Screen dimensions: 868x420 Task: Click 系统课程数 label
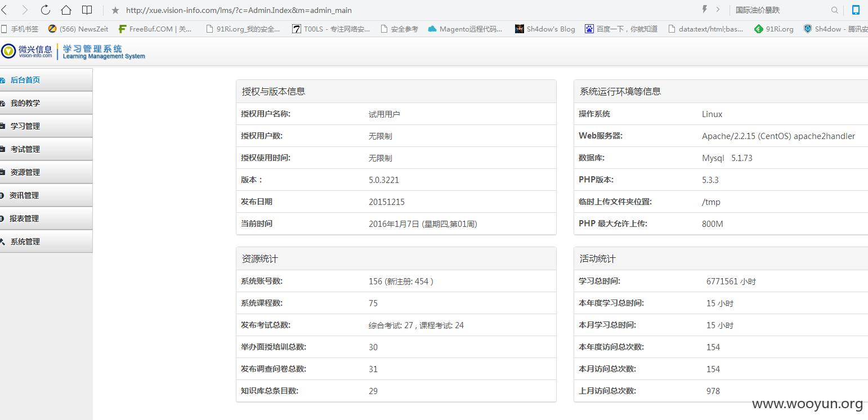pos(262,303)
